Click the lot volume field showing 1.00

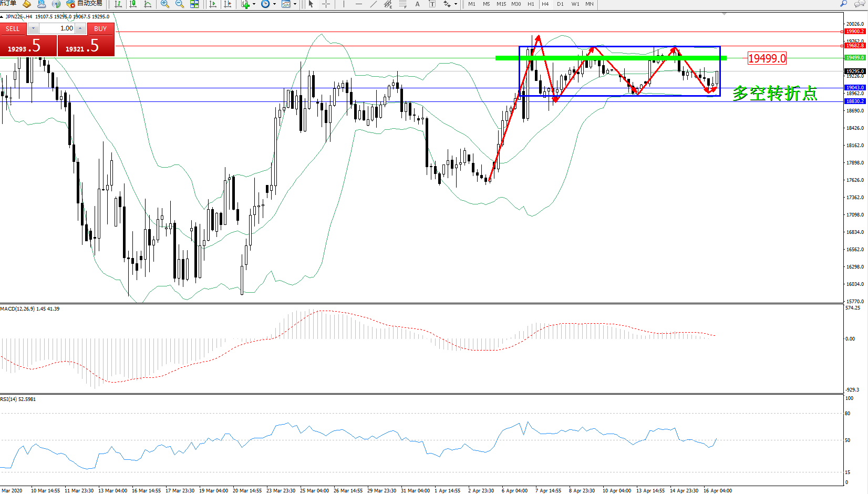57,28
